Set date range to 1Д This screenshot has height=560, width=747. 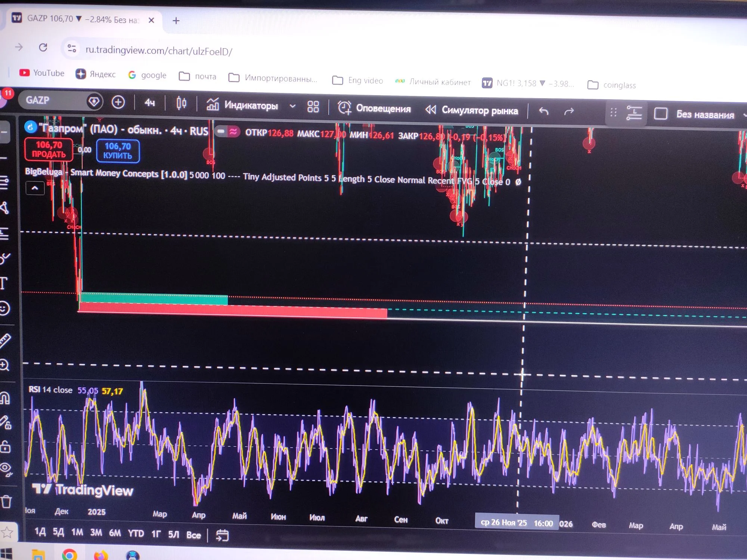(x=40, y=531)
